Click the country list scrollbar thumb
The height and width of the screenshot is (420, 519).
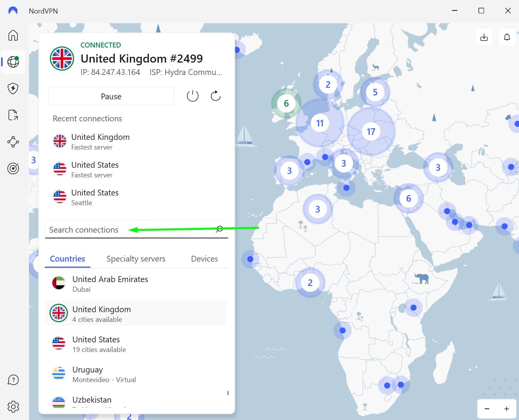(228, 393)
